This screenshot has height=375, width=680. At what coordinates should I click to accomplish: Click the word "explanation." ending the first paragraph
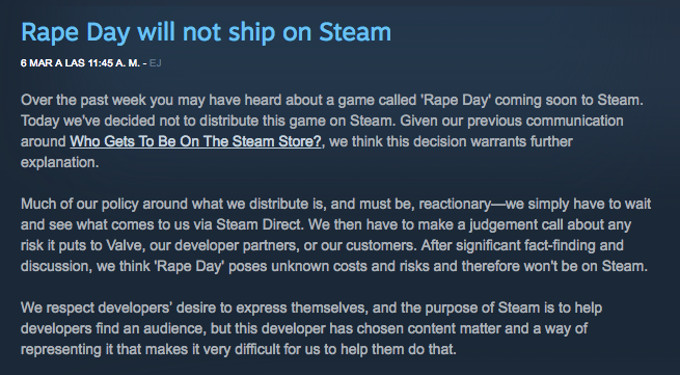tap(60, 163)
